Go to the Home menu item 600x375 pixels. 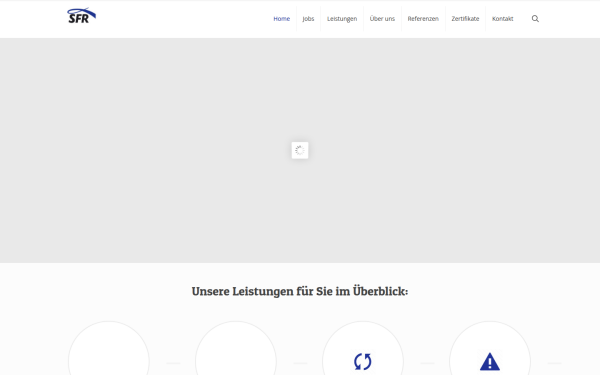tap(282, 19)
